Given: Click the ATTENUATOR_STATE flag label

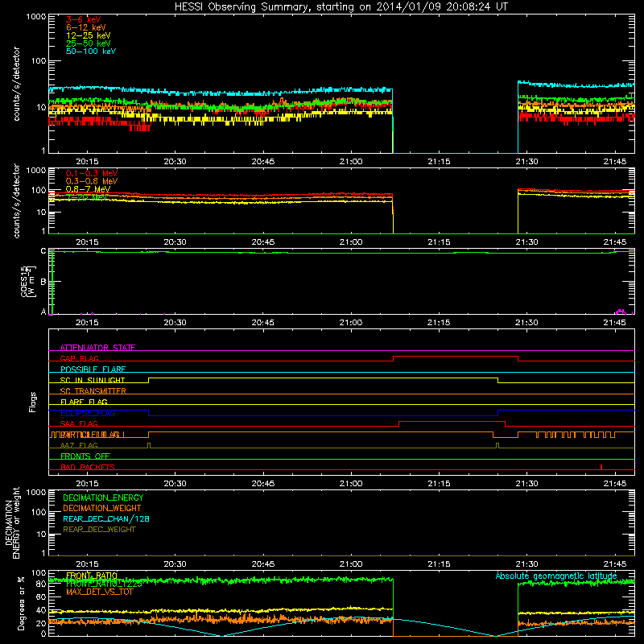Looking at the screenshot, I should pyautogui.click(x=97, y=348).
